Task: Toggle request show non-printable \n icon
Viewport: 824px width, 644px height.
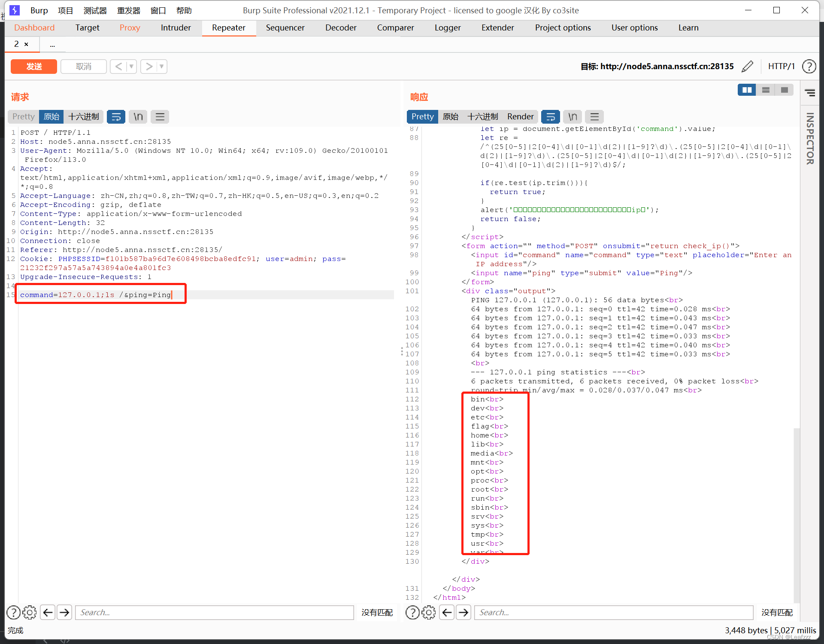Action: point(138,117)
